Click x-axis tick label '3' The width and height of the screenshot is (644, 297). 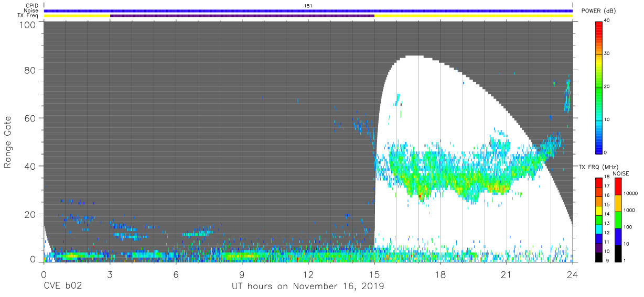point(110,274)
